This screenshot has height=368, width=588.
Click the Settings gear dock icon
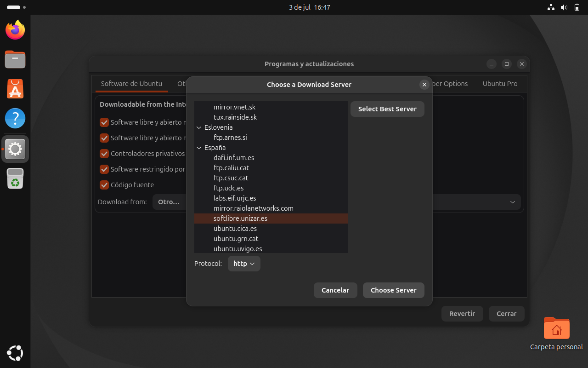pos(15,149)
